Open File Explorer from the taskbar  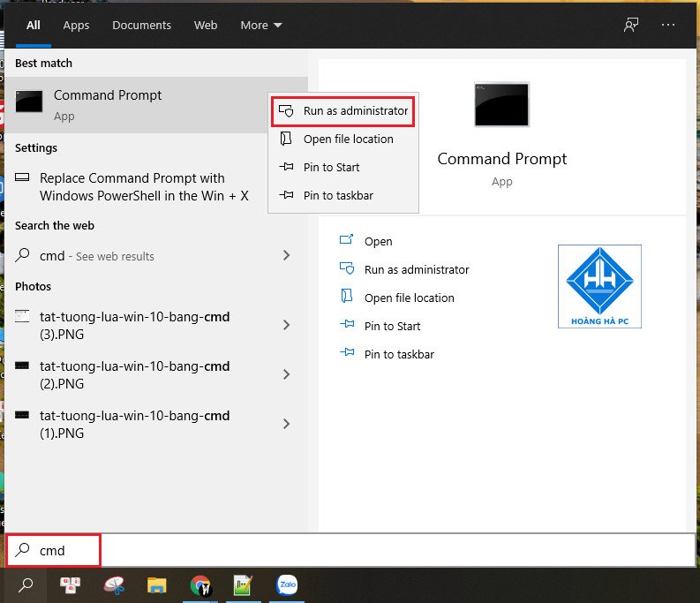(157, 584)
